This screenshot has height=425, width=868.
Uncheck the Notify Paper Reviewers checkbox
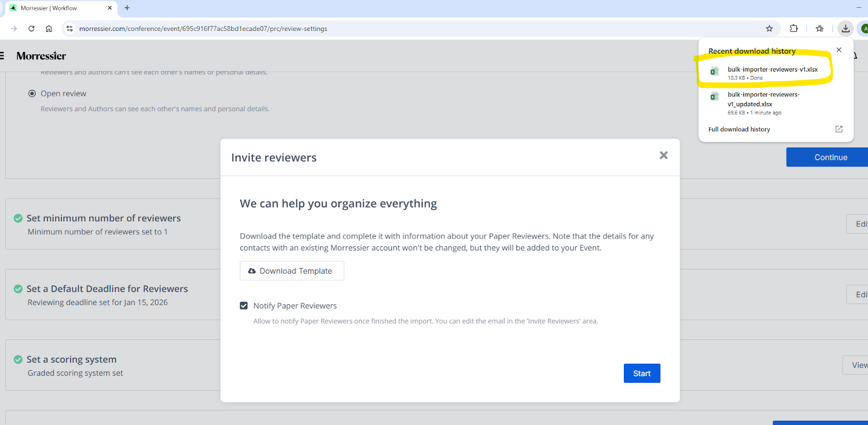tap(244, 306)
